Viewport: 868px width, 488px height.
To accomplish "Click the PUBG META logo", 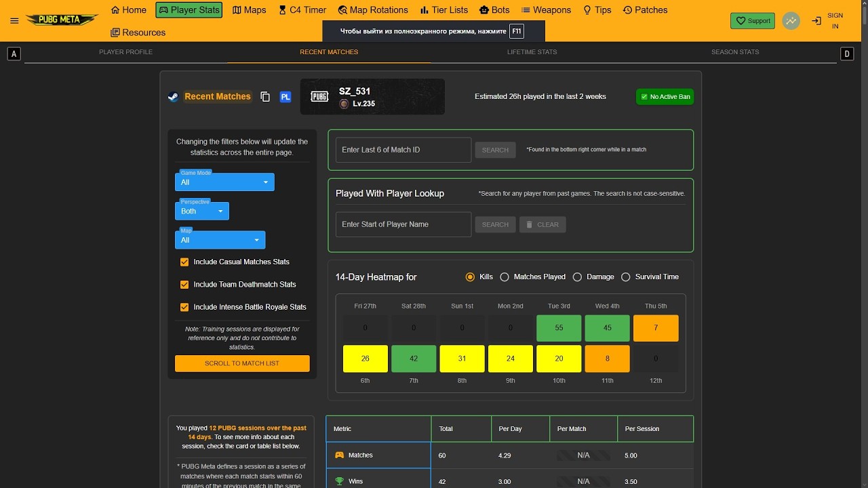I will 62,20.
